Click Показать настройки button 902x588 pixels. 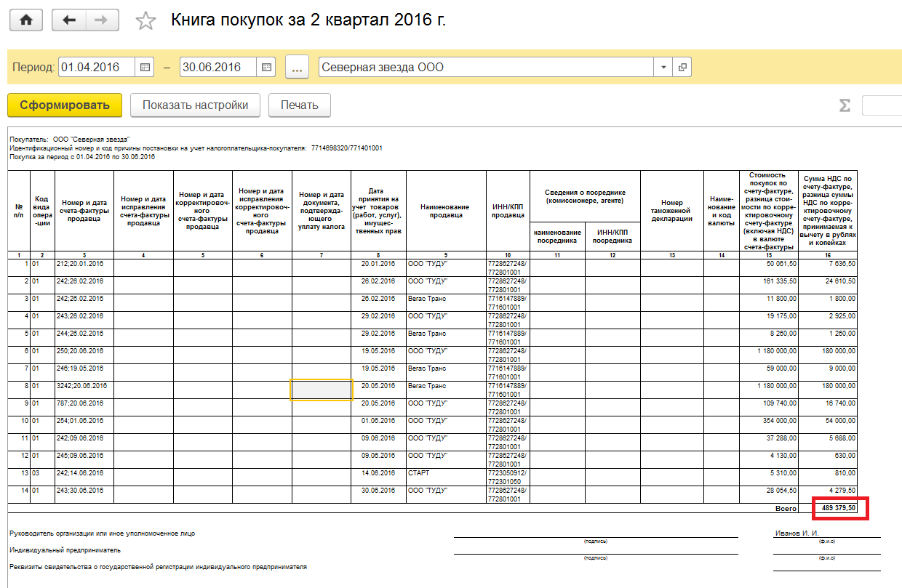[x=196, y=105]
